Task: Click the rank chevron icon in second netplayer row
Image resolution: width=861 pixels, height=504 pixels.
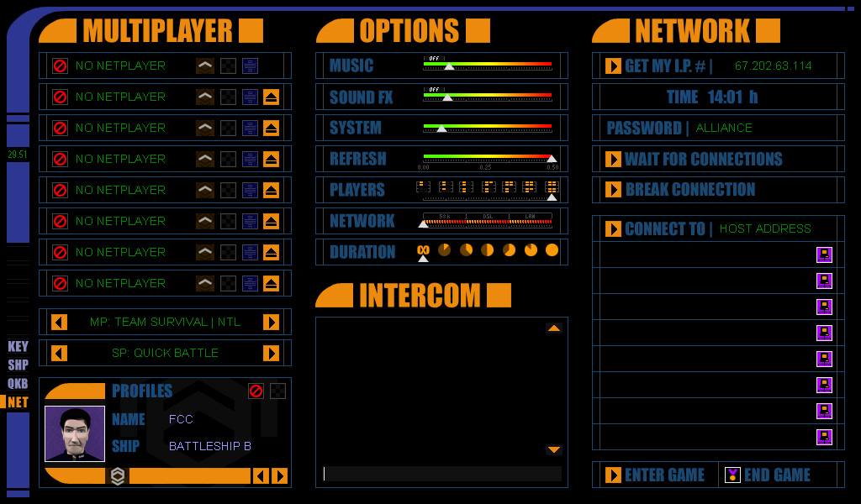Action: (x=205, y=97)
